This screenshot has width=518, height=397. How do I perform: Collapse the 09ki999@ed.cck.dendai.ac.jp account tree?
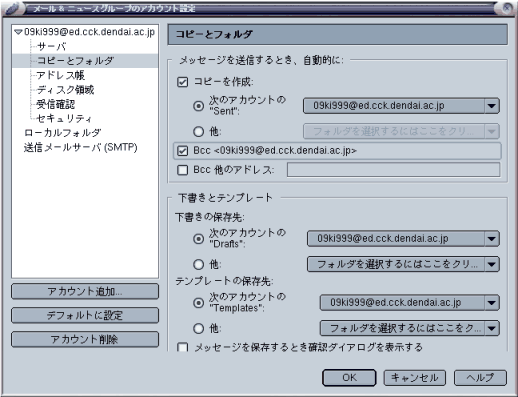(18, 32)
